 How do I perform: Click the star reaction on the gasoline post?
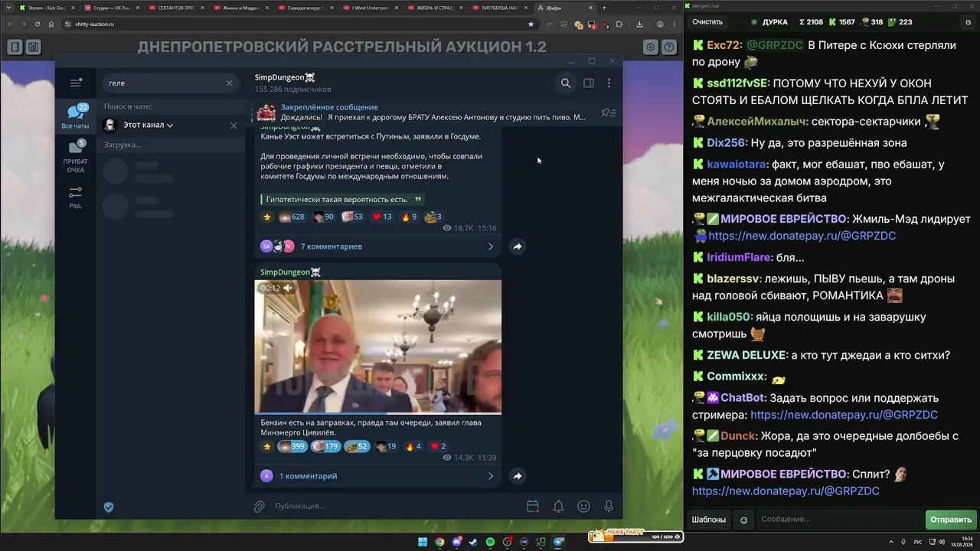click(x=267, y=446)
